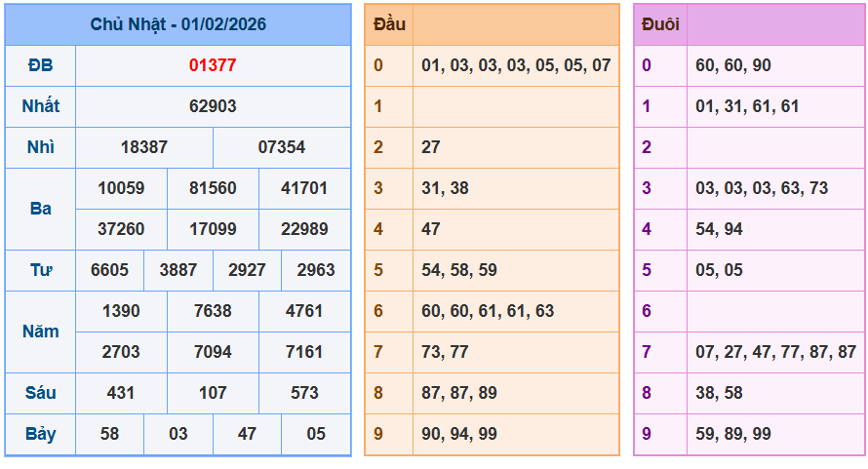Select the Năm row label
Screen dimensions: 868x469
(41, 332)
